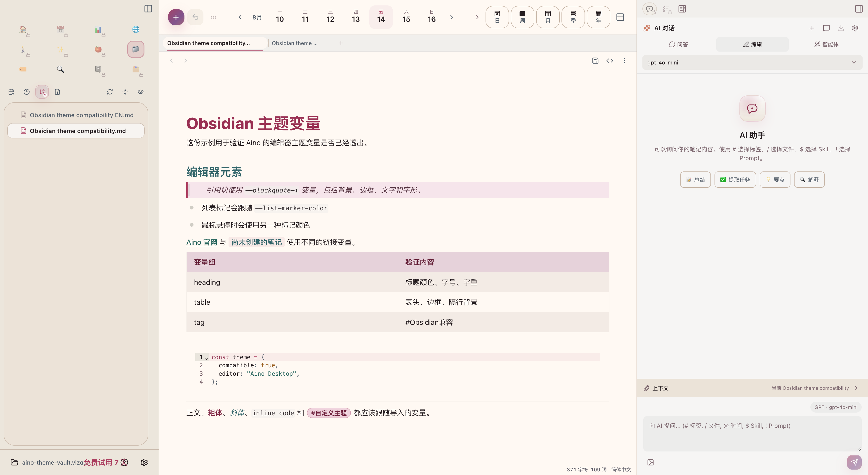The image size is (868, 475).
Task: Click the undo arrow button in top bar
Action: (x=196, y=17)
